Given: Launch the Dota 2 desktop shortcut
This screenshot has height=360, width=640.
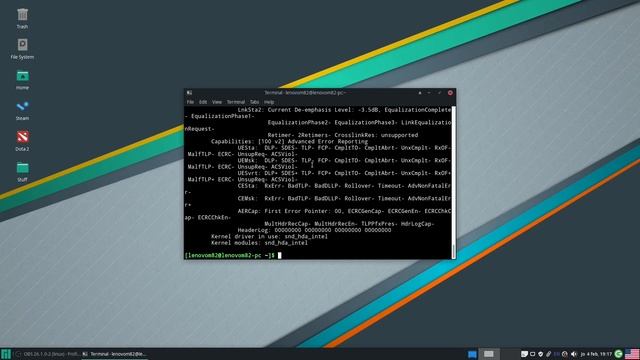Looking at the screenshot, I should [x=22, y=141].
